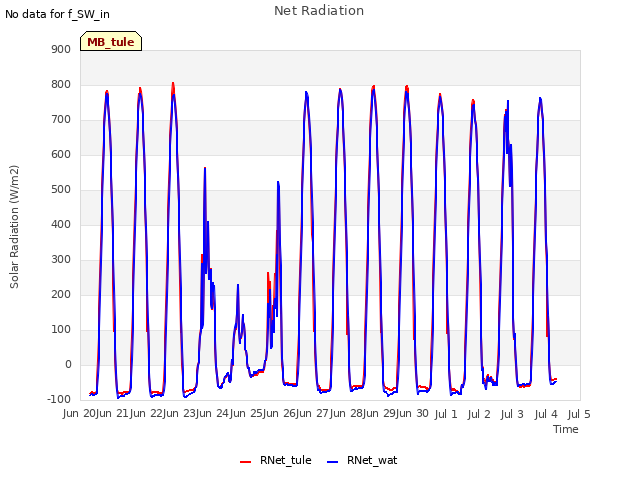Image resolution: width=640 pixels, height=480 pixels.
Task: Click the 200 y-axis tick label
Action: [61, 295]
